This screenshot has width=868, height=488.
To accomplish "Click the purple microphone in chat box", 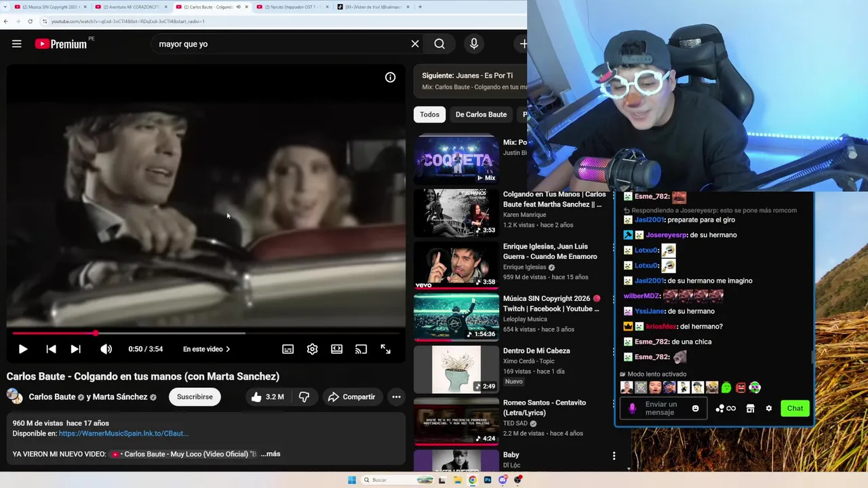I will pos(632,408).
